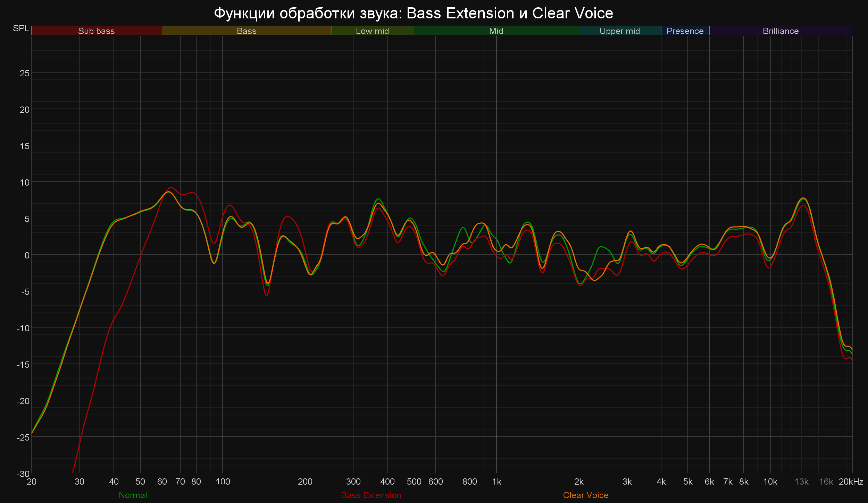Click the green Normal legend label
The height and width of the screenshot is (503, 868).
pos(133,495)
